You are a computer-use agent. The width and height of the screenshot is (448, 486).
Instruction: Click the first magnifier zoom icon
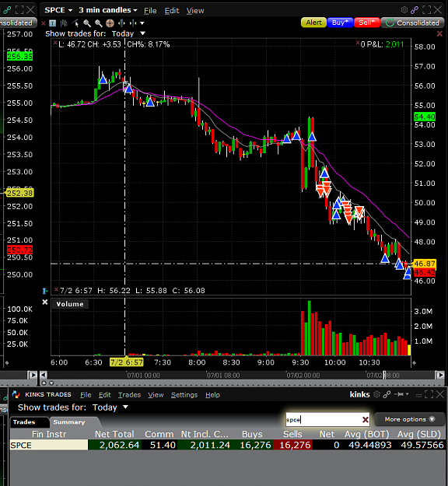click(87, 23)
